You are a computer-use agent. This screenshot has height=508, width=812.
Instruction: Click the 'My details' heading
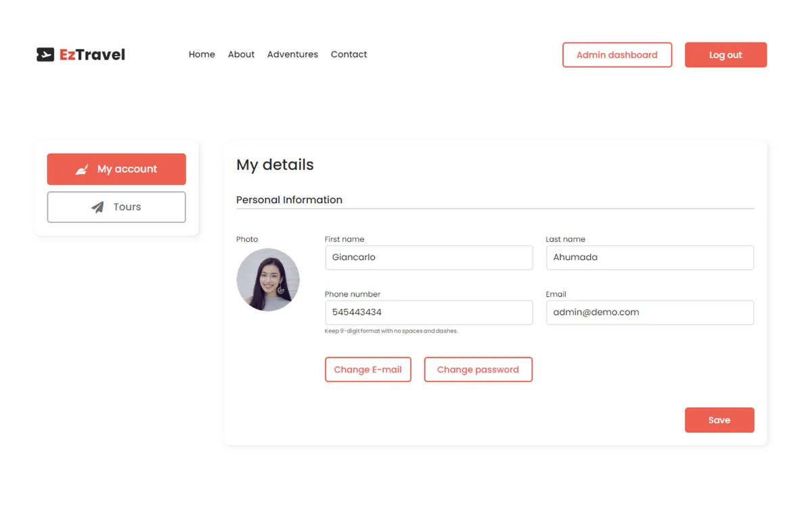pyautogui.click(x=275, y=165)
